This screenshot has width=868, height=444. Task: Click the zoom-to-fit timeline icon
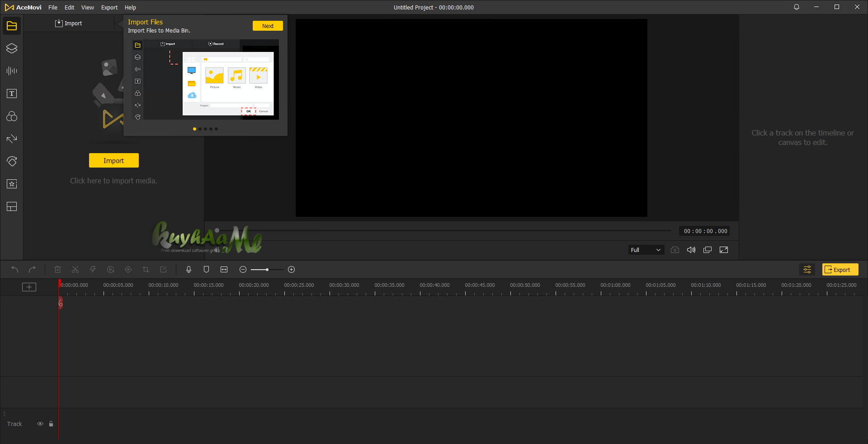tap(224, 270)
